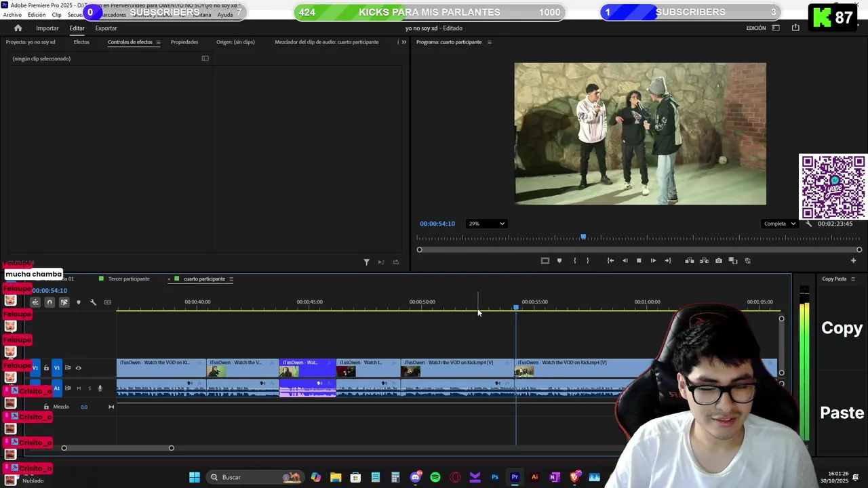Open timeline display settings wrench
This screenshot has height=488, width=868.
93,302
